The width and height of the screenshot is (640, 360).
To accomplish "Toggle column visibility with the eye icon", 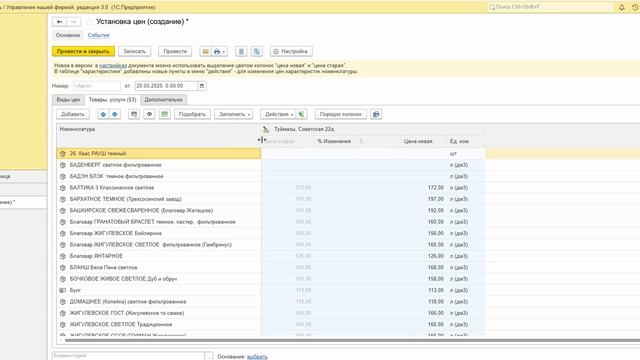I will pyautogui.click(x=149, y=114).
